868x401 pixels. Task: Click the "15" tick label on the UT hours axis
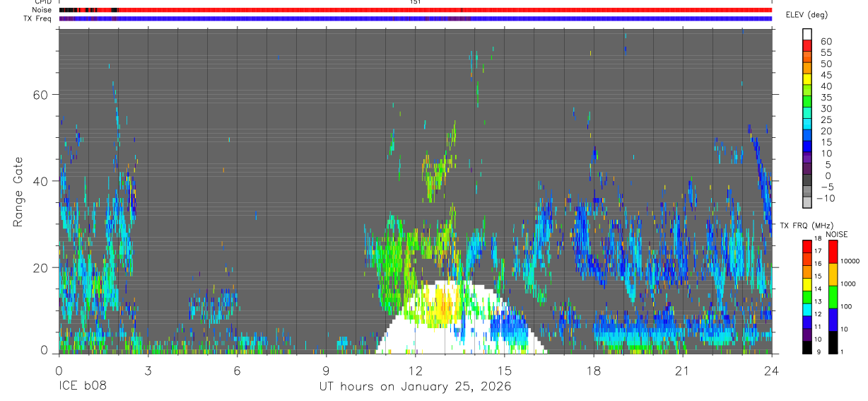point(504,371)
